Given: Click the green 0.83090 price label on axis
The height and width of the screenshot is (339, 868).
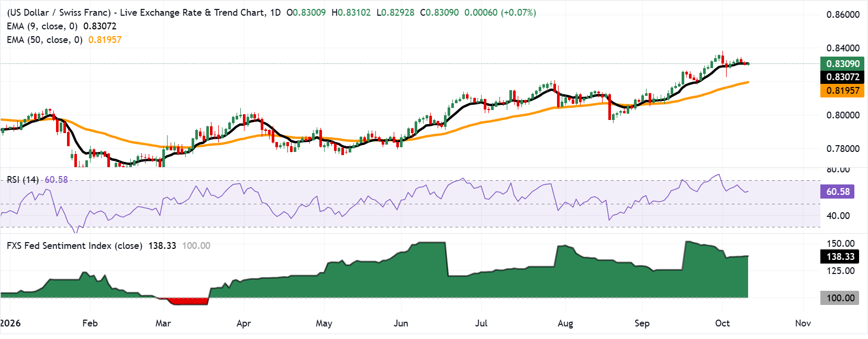Looking at the screenshot, I should point(842,64).
